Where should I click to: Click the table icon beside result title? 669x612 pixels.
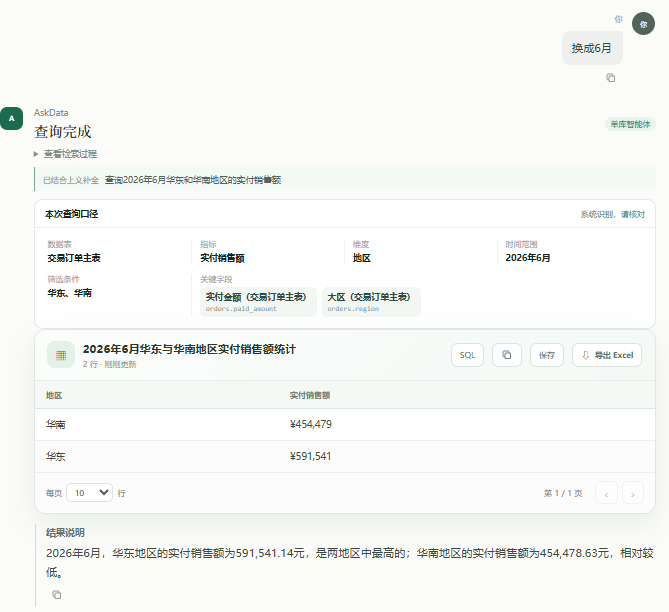pos(61,355)
